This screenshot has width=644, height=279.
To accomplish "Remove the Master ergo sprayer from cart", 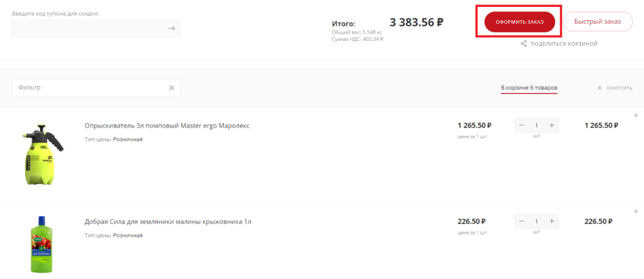I will click(x=635, y=116).
